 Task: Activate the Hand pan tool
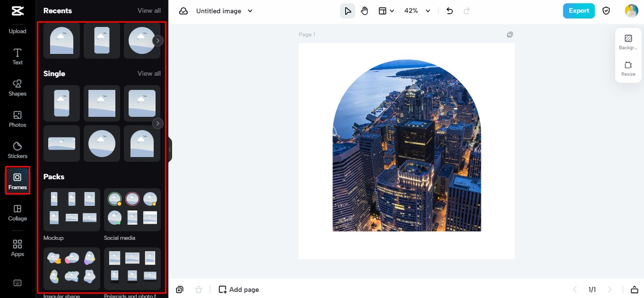(365, 11)
